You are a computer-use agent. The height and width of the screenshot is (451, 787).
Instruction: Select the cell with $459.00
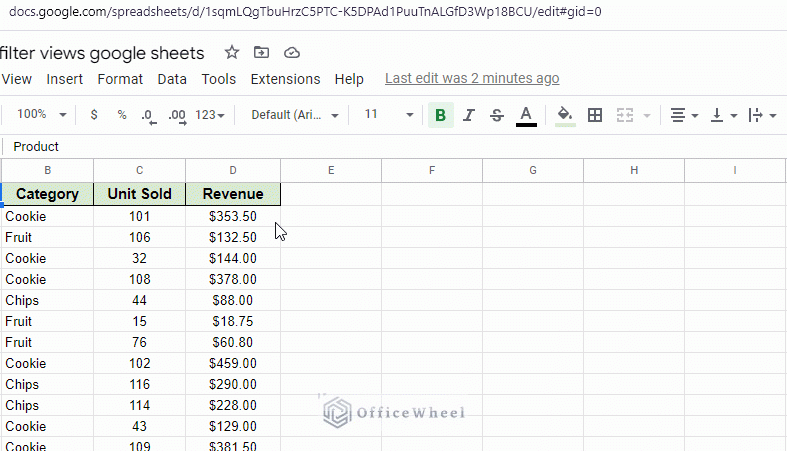[x=233, y=363]
